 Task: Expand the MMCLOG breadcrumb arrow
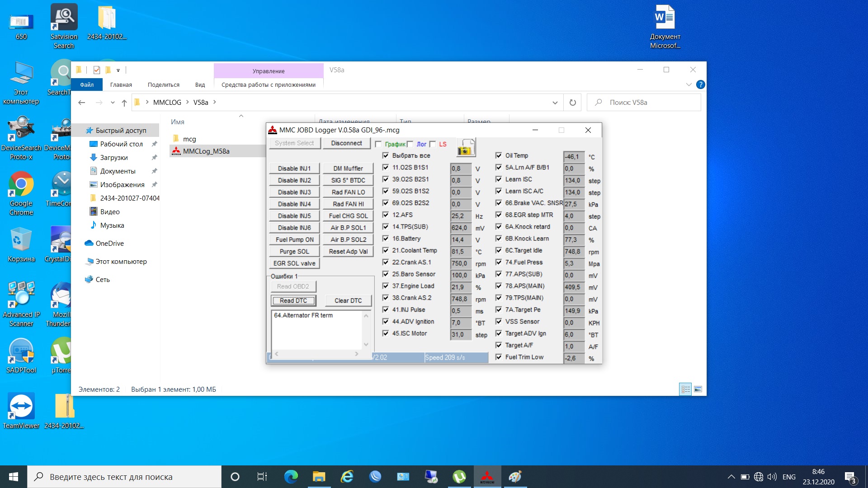point(187,102)
